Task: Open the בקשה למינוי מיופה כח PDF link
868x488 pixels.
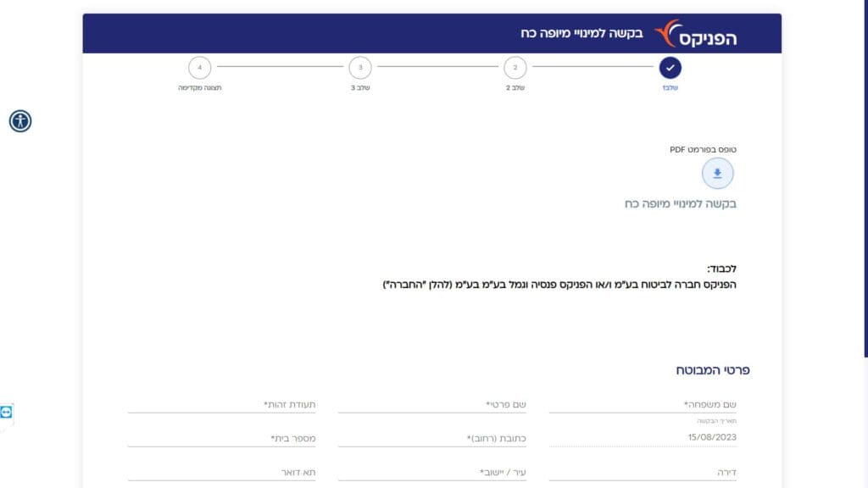Action: click(x=680, y=204)
